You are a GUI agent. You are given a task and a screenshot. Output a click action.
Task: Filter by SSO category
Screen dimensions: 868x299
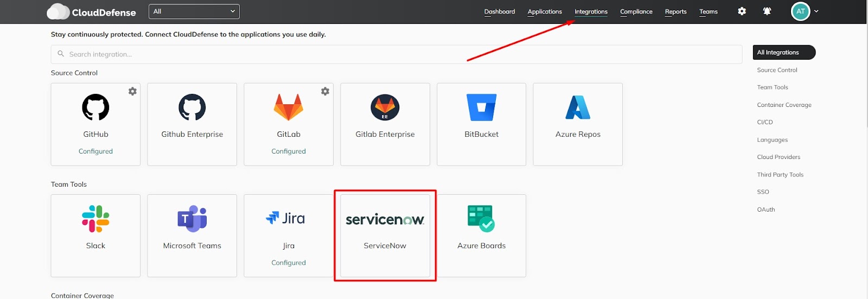pos(763,192)
